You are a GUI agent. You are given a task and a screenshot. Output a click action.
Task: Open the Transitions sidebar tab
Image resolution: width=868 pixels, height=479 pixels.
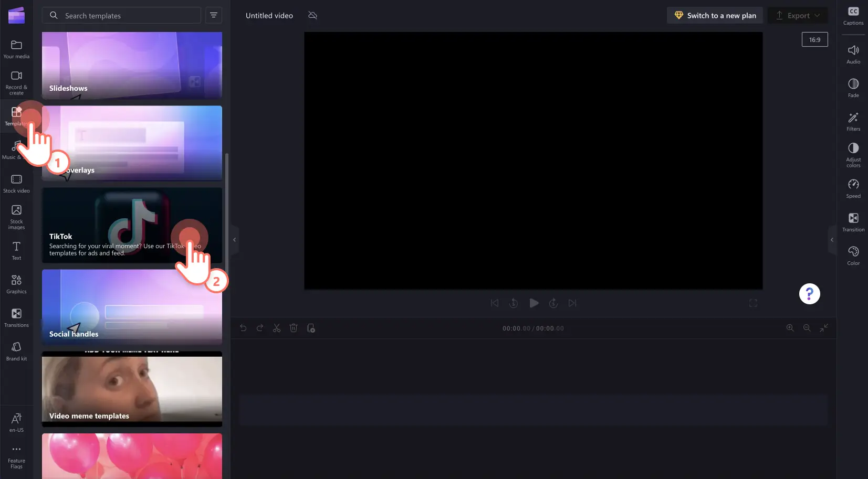tap(16, 318)
